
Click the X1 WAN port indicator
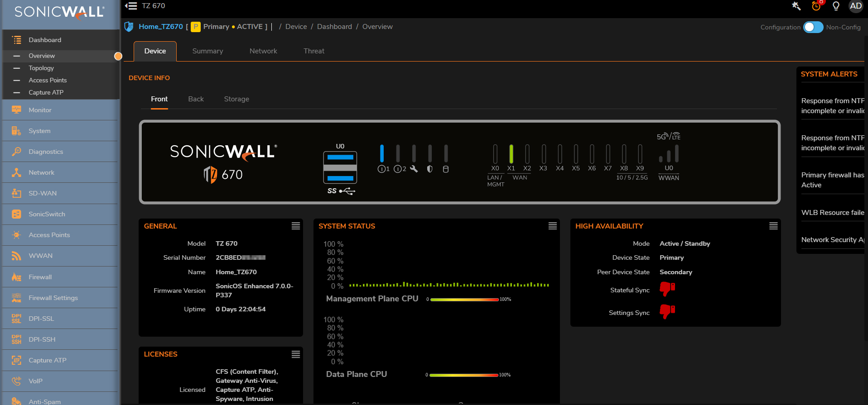pyautogui.click(x=511, y=154)
